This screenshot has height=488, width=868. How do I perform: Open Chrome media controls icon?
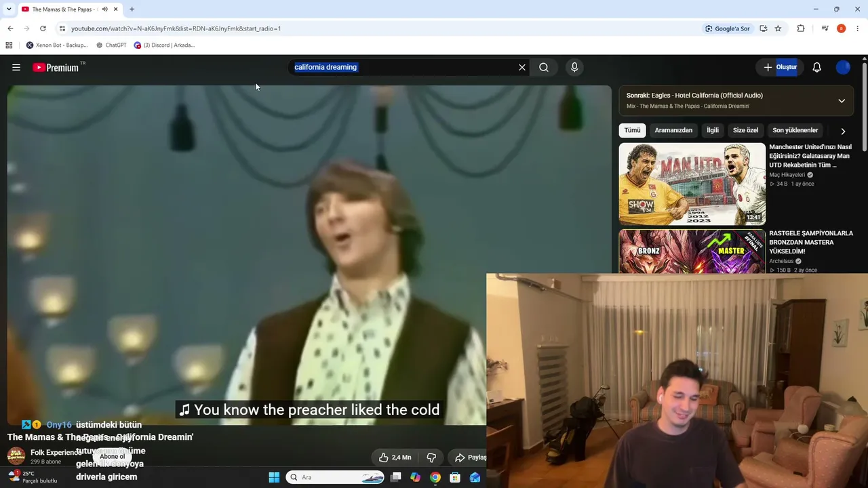click(x=825, y=28)
